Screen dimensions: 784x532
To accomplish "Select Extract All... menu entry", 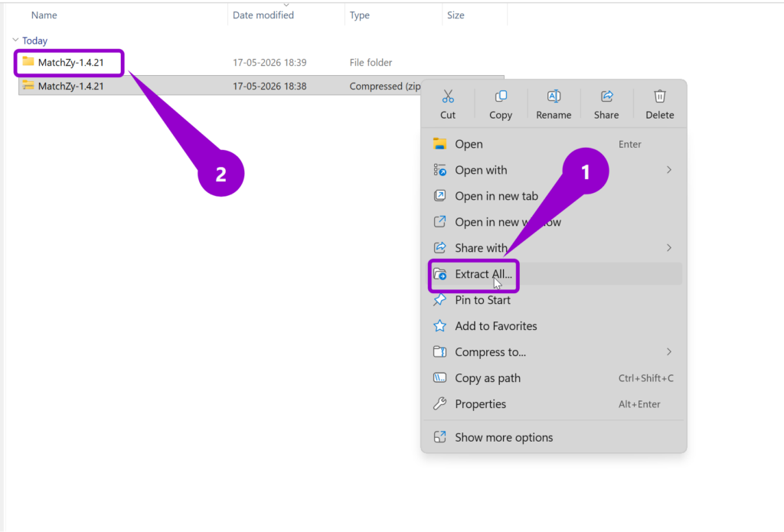I will 553,274.
